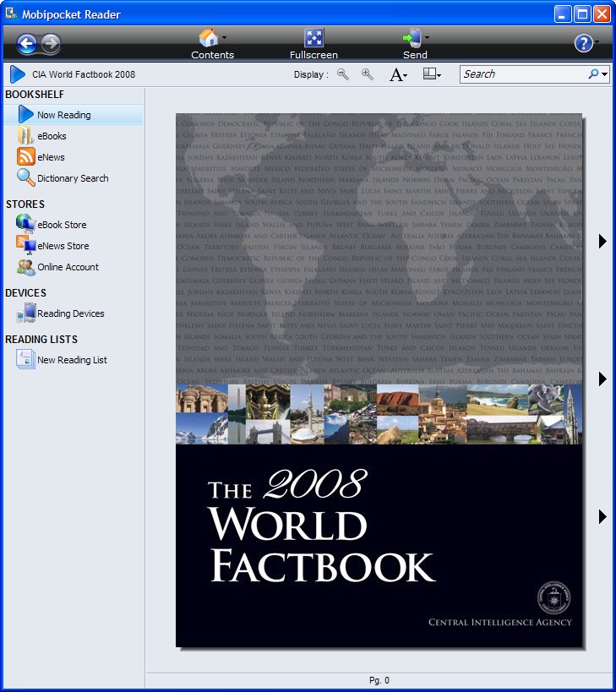Click the Mobipocket Reader title bar icon

coord(11,14)
